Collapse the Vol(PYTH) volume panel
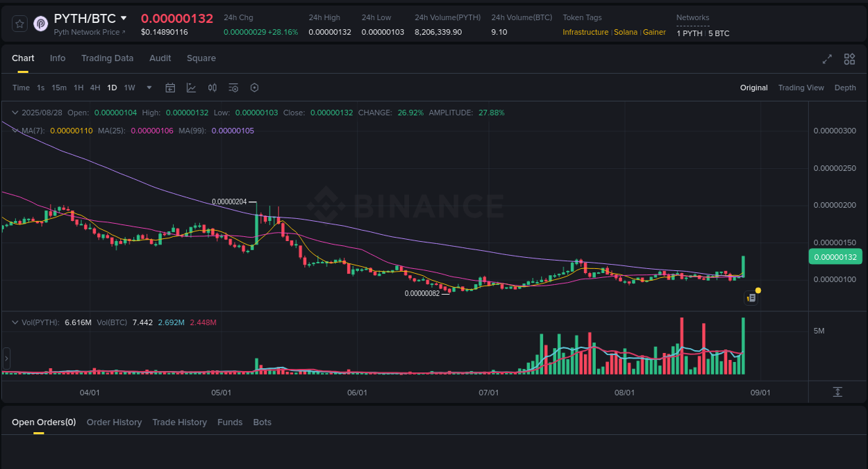The height and width of the screenshot is (469, 868). [14, 322]
